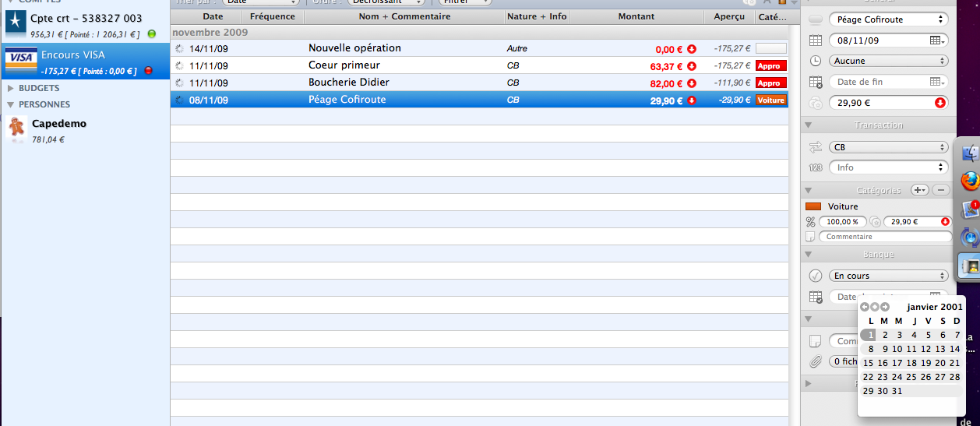The height and width of the screenshot is (426, 980).
Task: Collapse the Transaction section
Action: click(808, 125)
